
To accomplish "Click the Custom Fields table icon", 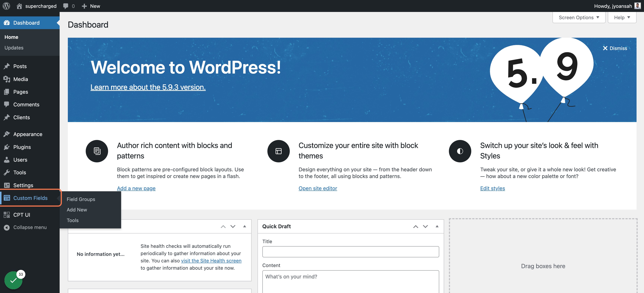I will pyautogui.click(x=7, y=198).
